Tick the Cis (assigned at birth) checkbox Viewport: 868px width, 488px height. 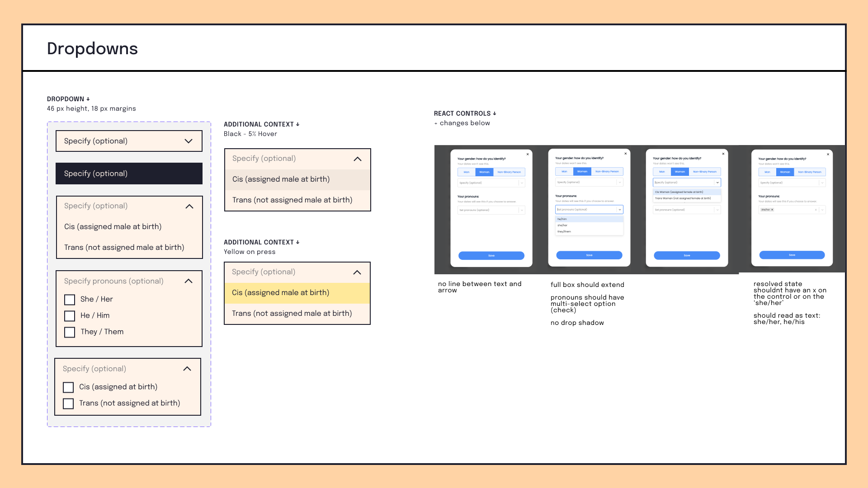[x=68, y=387]
